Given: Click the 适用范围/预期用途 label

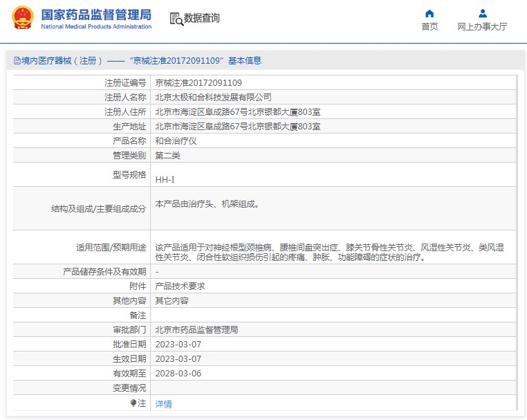Looking at the screenshot, I should 111,248.
